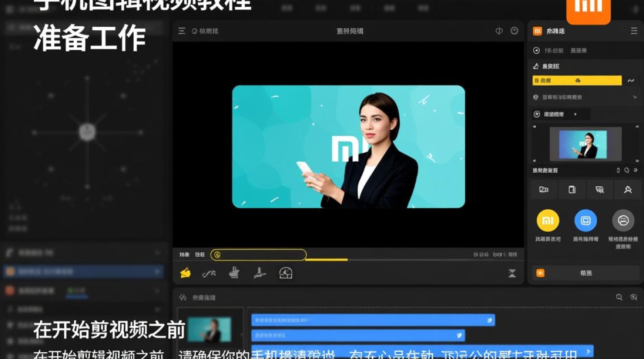Screen dimensions: 644x359
Task: Expand the dropdown chevron below the yellow bar
Action: (635, 97)
